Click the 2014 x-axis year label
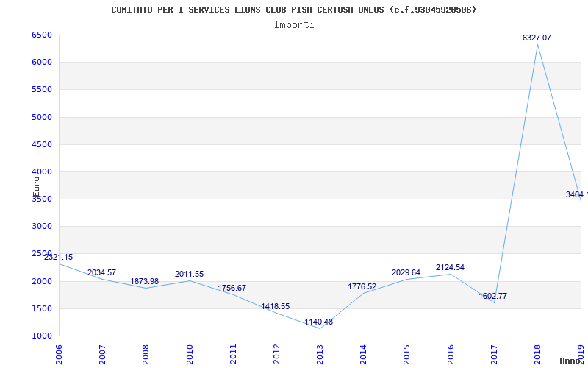This screenshot has width=588, height=368. click(x=363, y=354)
